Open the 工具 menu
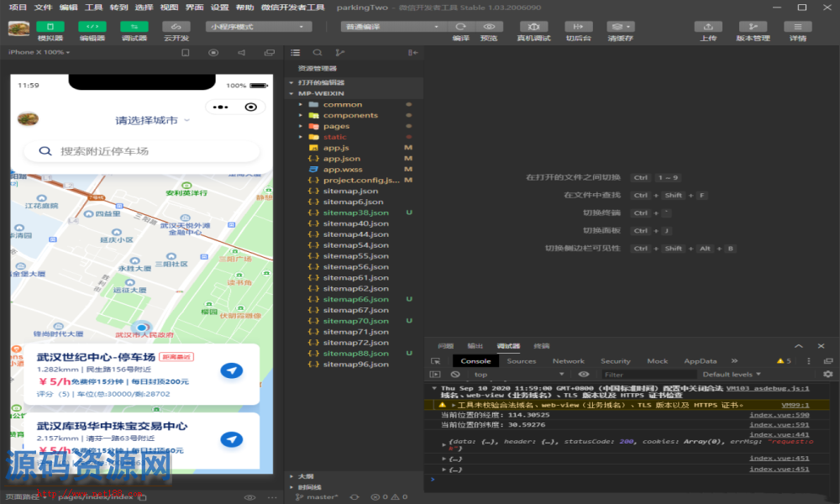This screenshot has width=840, height=504. tap(94, 7)
